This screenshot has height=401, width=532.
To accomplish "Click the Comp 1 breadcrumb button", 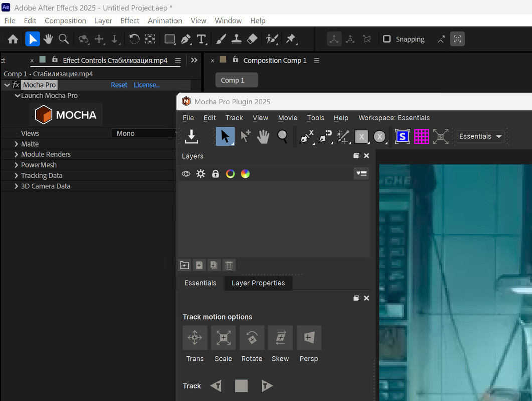I will [237, 80].
